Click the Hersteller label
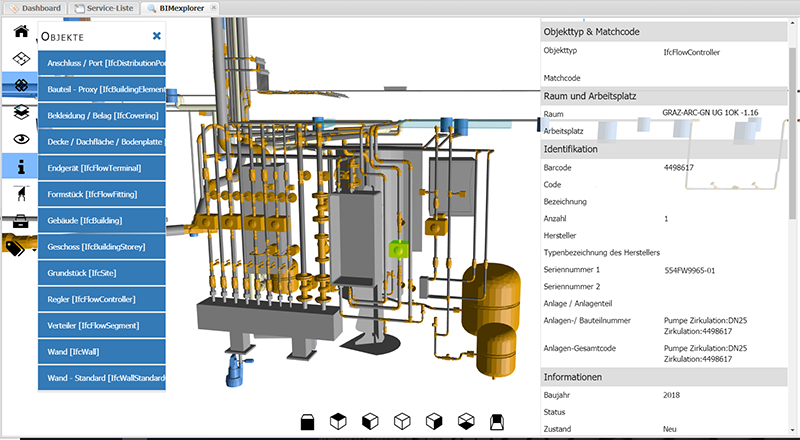 pyautogui.click(x=560, y=235)
